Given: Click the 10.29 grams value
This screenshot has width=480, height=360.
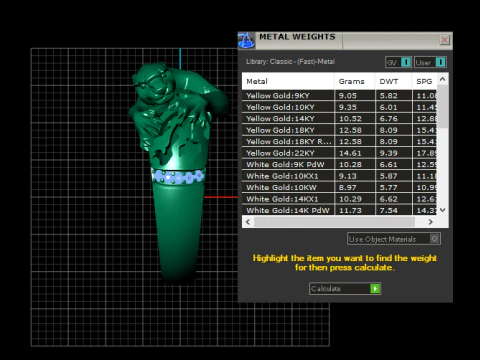Looking at the screenshot, I should [350, 199].
